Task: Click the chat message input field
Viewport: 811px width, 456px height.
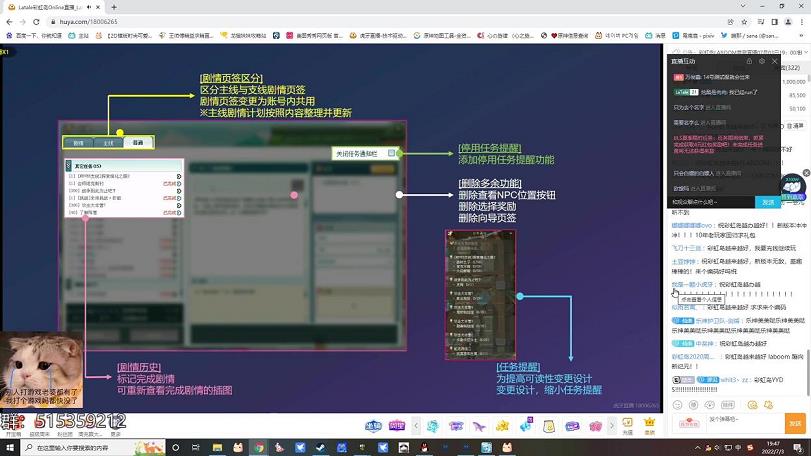Action: (x=740, y=419)
